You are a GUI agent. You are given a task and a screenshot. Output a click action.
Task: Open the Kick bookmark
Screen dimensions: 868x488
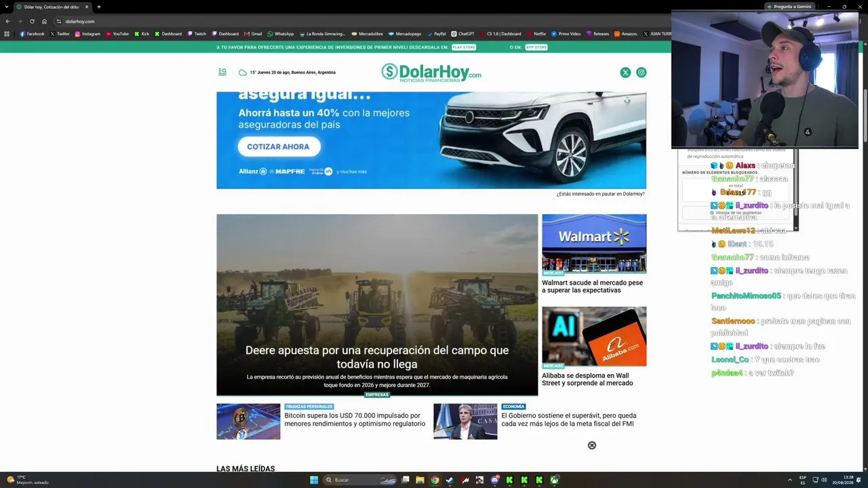142,34
